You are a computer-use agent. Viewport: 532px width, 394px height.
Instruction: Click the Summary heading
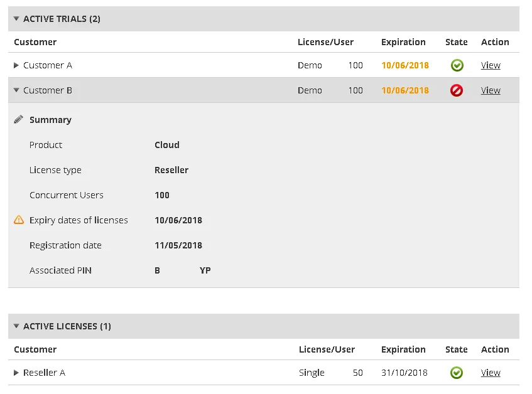point(50,120)
